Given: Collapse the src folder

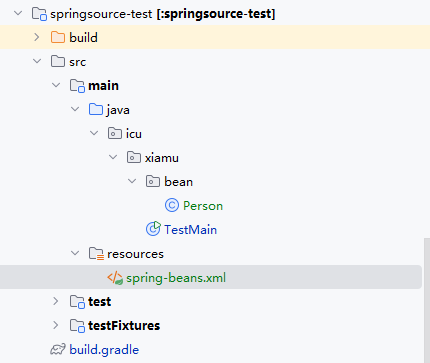Looking at the screenshot, I should click(37, 61).
